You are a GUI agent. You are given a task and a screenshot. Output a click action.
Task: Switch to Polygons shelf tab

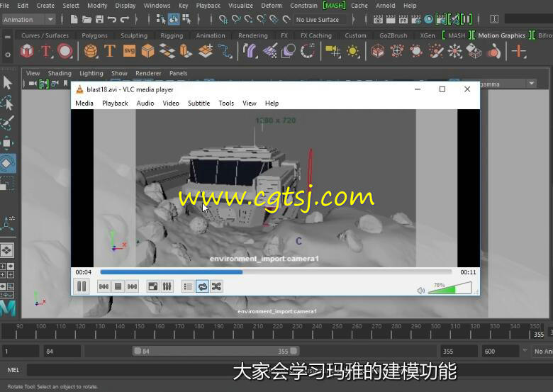coord(94,35)
